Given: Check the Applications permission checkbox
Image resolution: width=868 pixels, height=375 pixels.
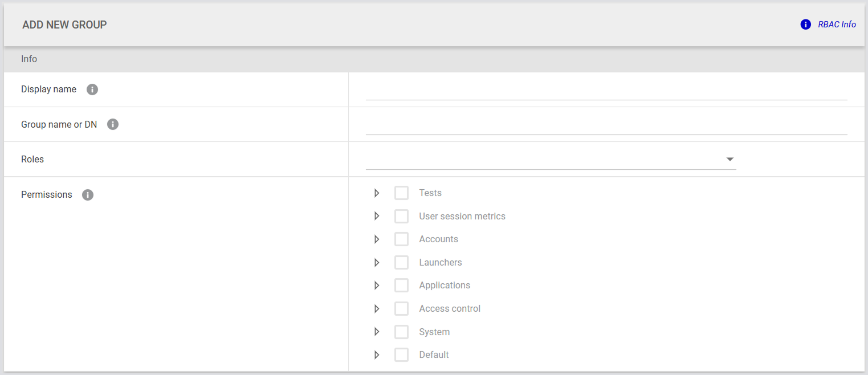Looking at the screenshot, I should (x=401, y=286).
